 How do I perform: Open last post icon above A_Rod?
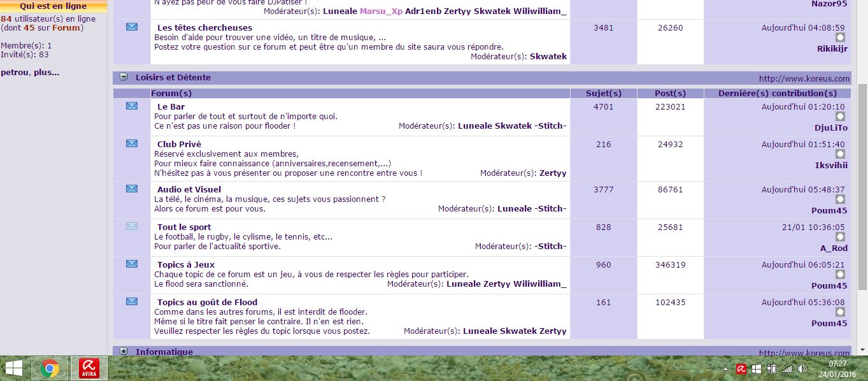tap(840, 237)
